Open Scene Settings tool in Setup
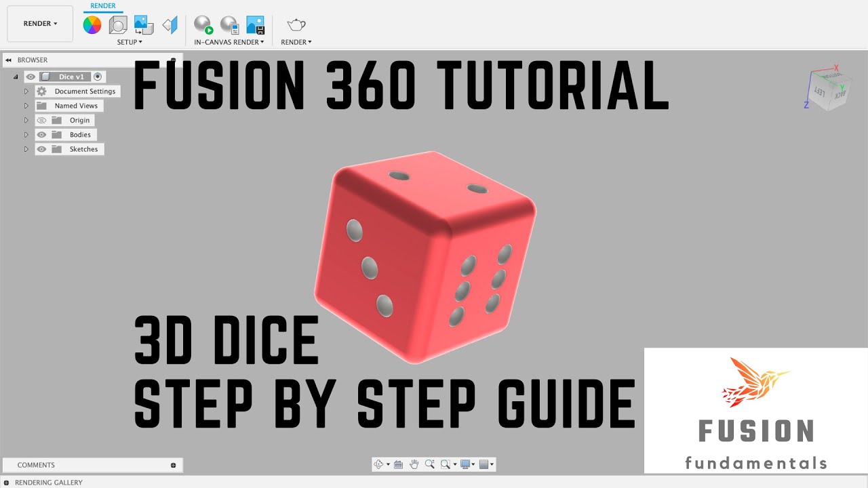The image size is (868, 488). click(x=118, y=25)
